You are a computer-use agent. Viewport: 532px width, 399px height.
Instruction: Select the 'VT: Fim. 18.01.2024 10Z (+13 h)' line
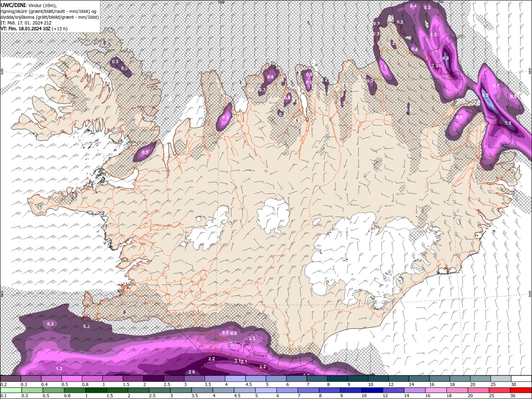pyautogui.click(x=34, y=29)
